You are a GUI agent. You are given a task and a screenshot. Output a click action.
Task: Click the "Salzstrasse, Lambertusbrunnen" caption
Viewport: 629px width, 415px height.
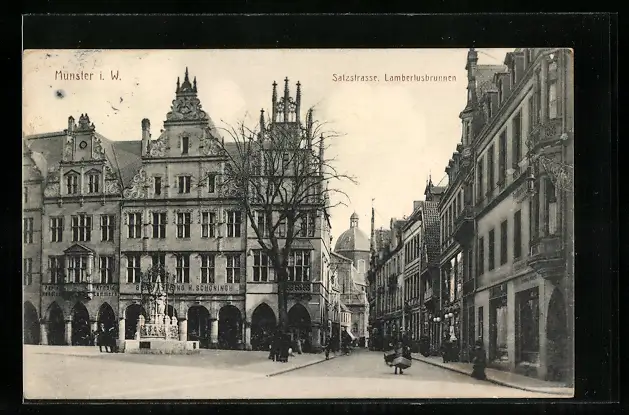[x=393, y=77]
